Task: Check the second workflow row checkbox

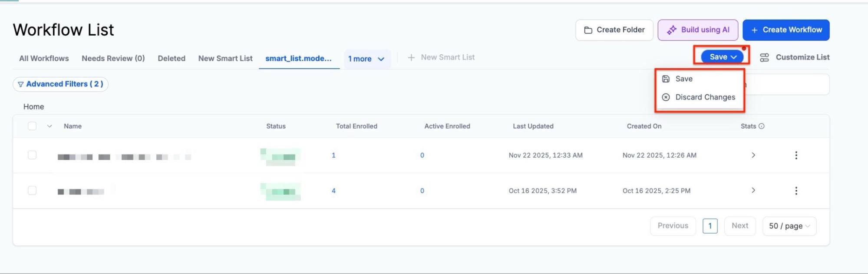Action: (x=32, y=191)
